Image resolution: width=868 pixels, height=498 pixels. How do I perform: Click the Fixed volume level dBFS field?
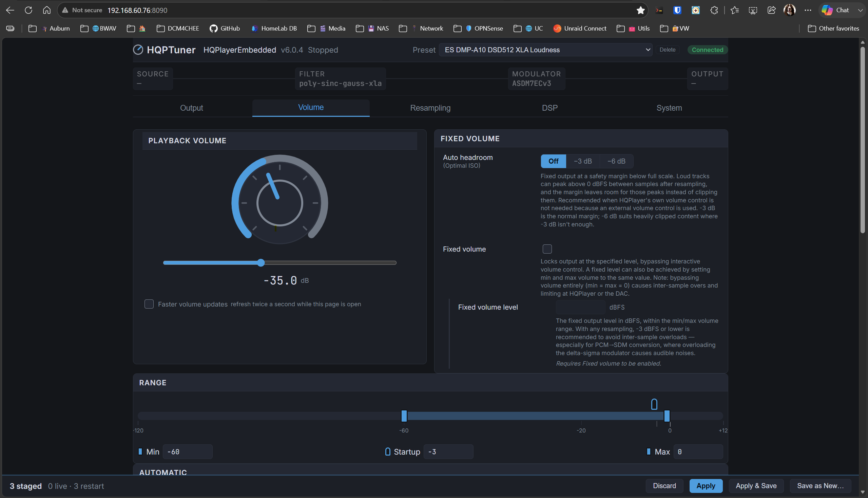tap(580, 307)
